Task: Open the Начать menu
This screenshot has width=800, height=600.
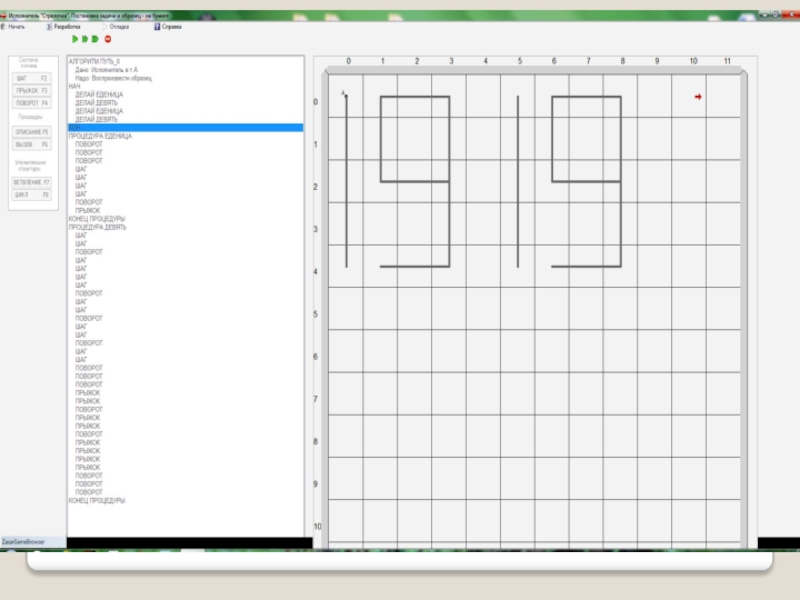Action: tap(16, 27)
